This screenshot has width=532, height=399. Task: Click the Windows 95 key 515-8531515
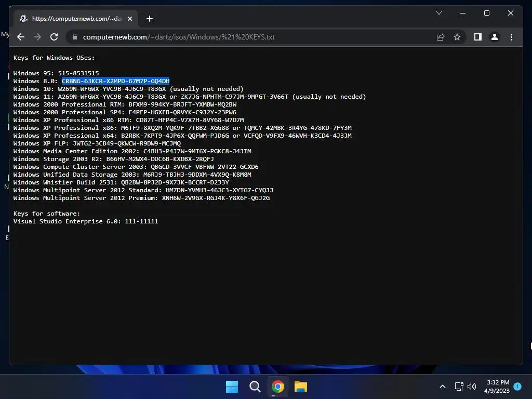tap(78, 73)
